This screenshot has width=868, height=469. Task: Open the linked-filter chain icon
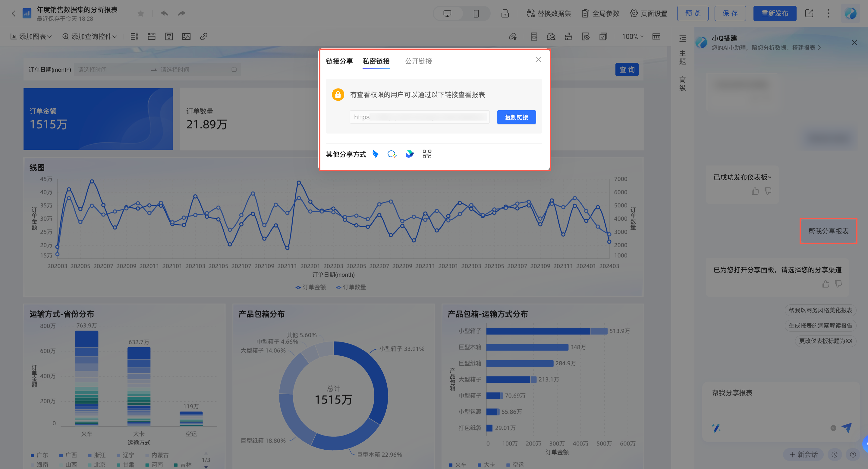(513, 36)
